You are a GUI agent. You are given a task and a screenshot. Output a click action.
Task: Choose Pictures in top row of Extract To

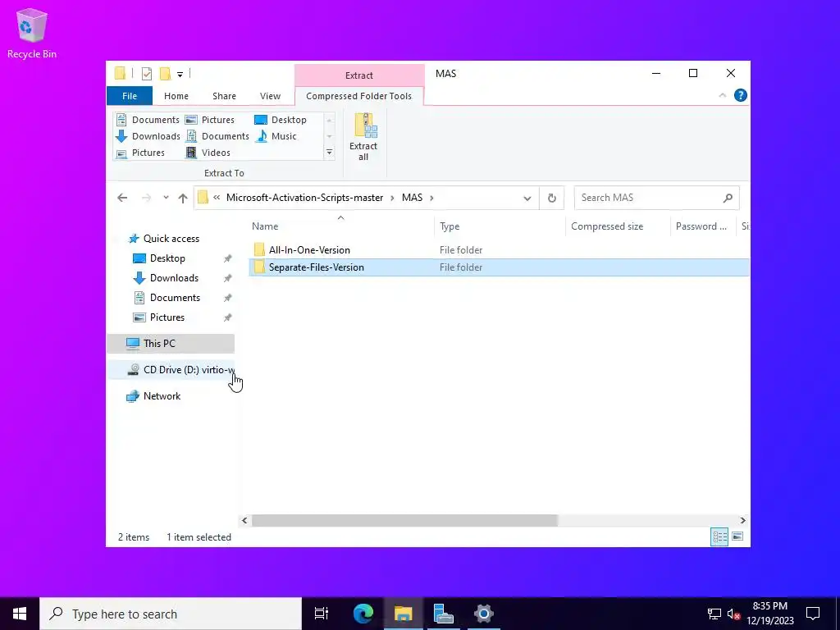pyautogui.click(x=209, y=120)
